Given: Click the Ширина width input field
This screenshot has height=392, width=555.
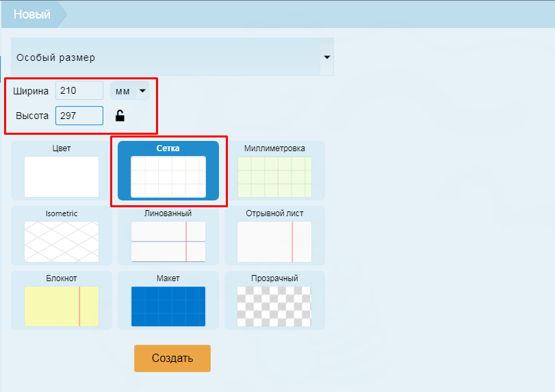Looking at the screenshot, I should pyautogui.click(x=79, y=90).
